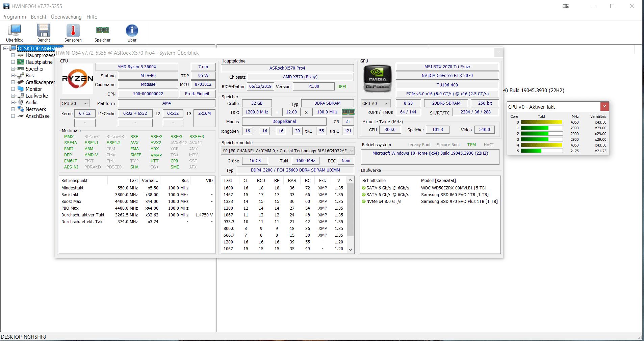Click the AVX2 feature flag

pyautogui.click(x=156, y=143)
